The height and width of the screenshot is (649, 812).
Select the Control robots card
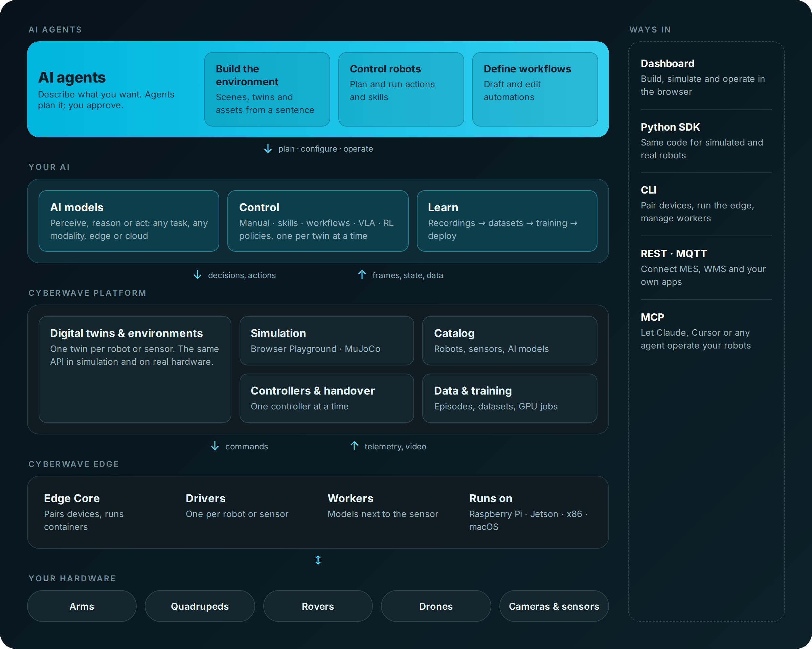point(401,89)
